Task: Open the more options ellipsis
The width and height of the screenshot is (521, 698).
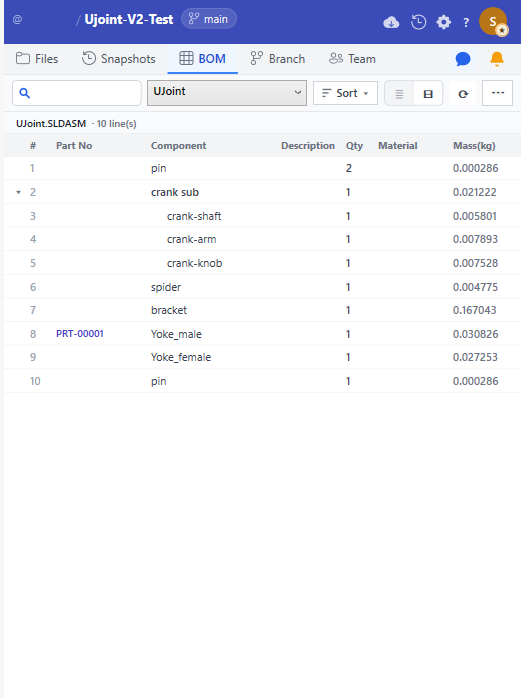Action: [497, 93]
